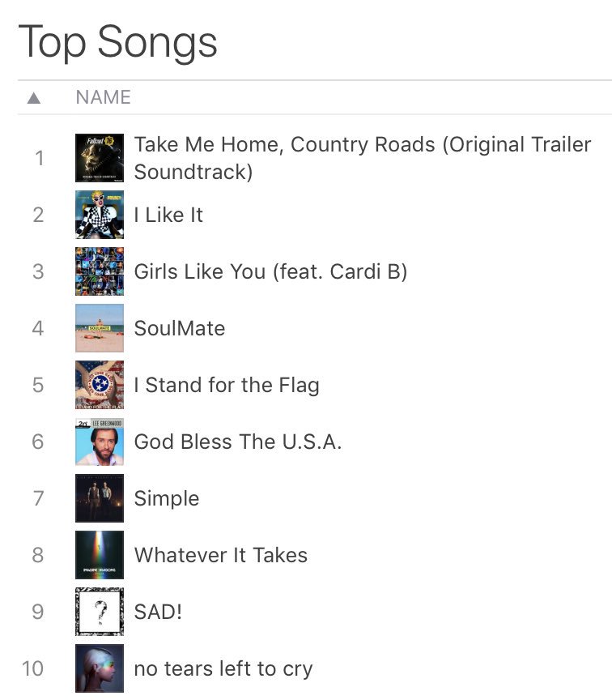Select the song I Like It

point(168,216)
